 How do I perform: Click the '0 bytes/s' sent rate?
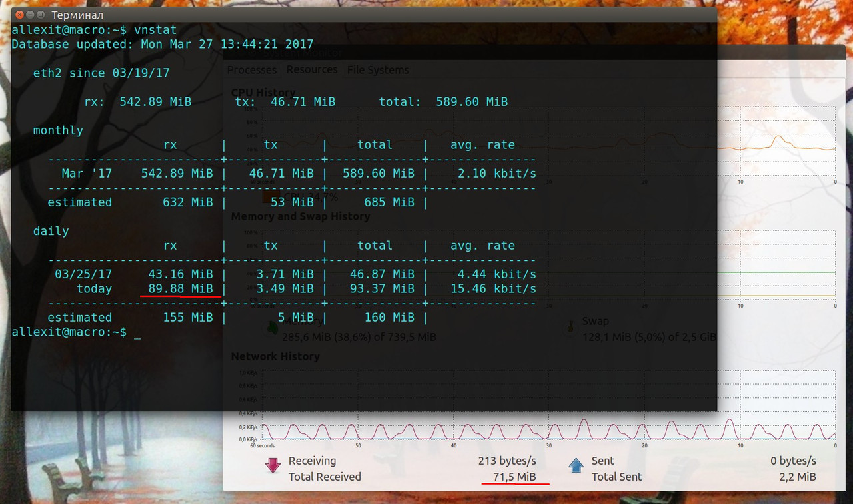793,461
